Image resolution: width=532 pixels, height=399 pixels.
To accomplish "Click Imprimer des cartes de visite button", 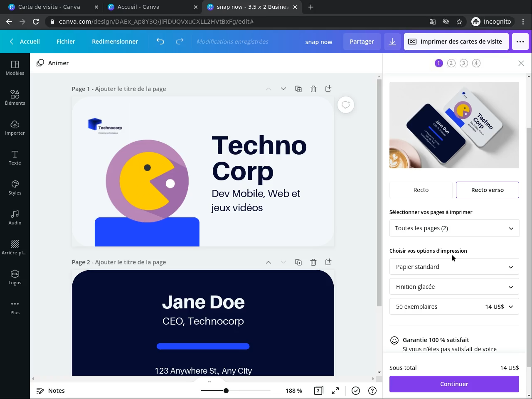I will tap(456, 42).
